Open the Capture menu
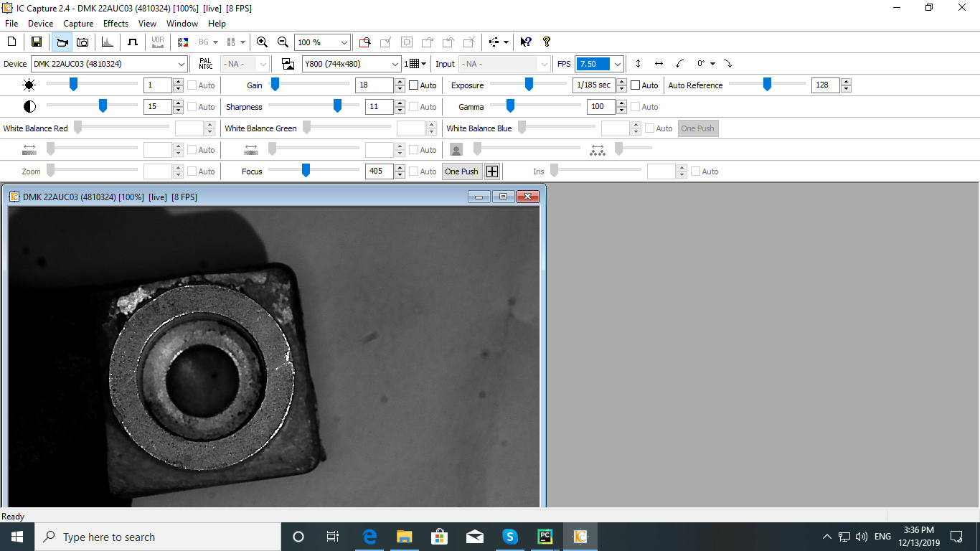The height and width of the screenshot is (551, 980). [x=78, y=24]
